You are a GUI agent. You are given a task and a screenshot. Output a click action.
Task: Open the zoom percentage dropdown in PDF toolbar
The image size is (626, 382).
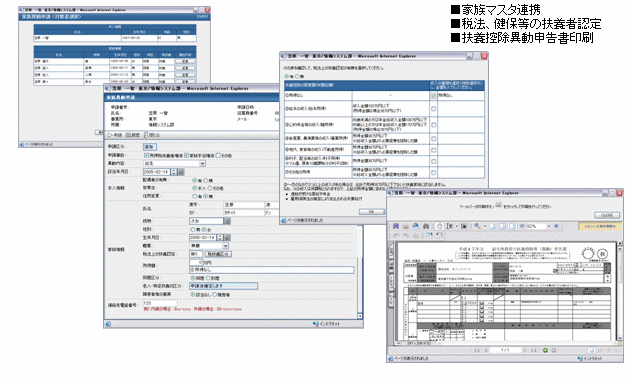549,226
